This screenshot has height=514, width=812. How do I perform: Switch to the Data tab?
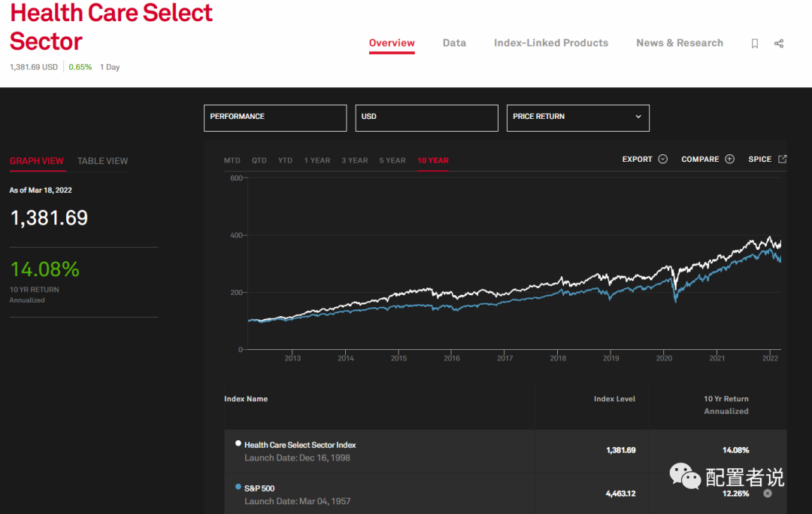[x=454, y=43]
